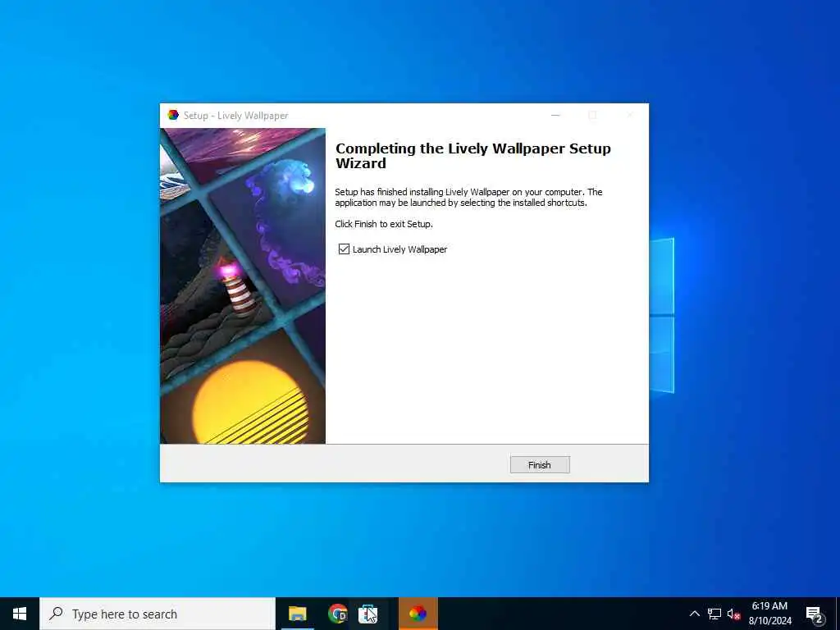Open File Explorer from the taskbar
The width and height of the screenshot is (840, 630).
tap(297, 614)
